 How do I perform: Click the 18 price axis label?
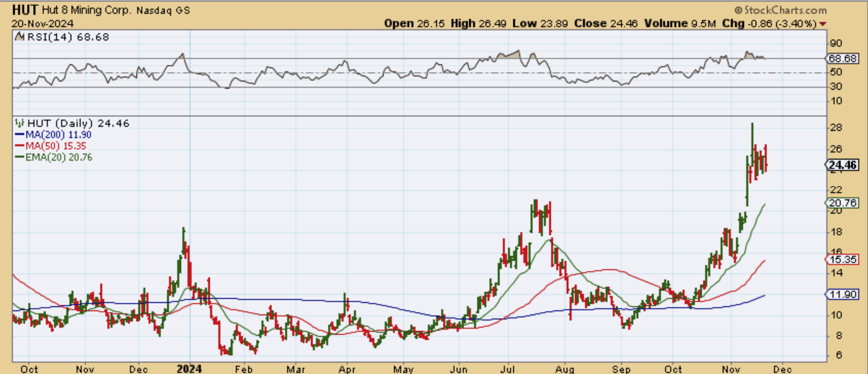click(836, 232)
